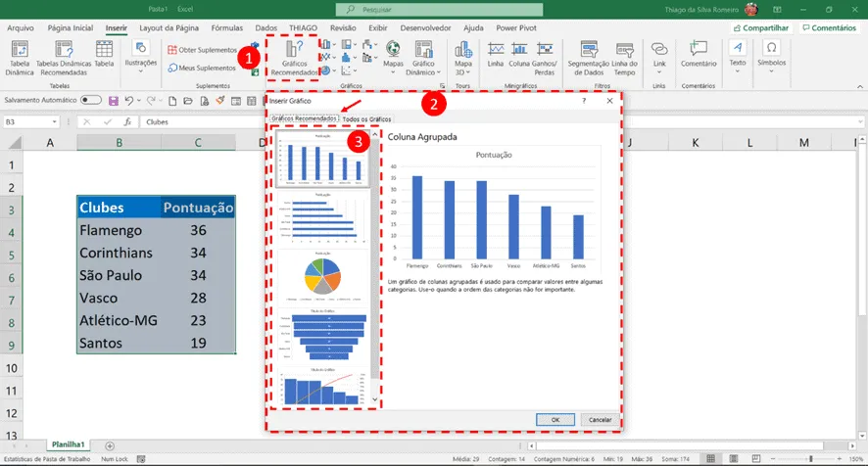Viewport: 868px width, 466px height.
Task: Choose the pie chart thumbnail
Action: tap(322, 276)
